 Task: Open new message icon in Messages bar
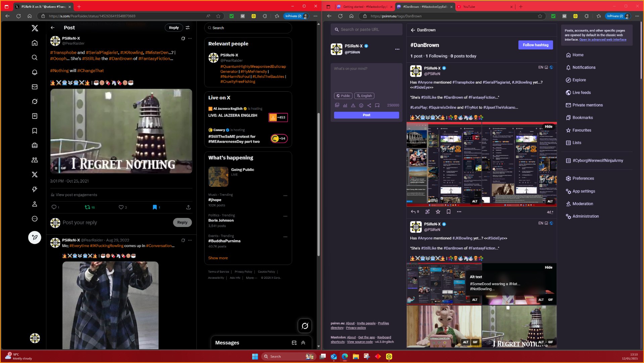click(x=294, y=343)
